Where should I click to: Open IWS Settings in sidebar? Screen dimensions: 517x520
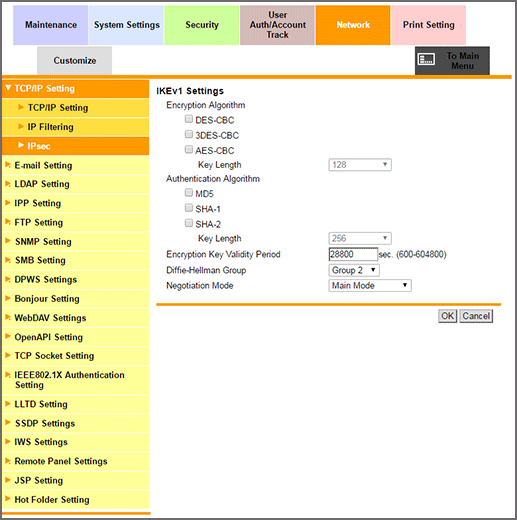point(75,442)
